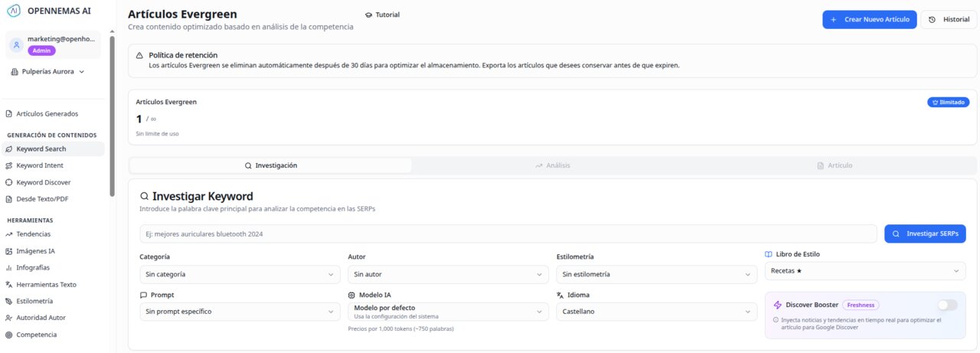
Task: Open the Categoría dropdown
Action: (240, 274)
